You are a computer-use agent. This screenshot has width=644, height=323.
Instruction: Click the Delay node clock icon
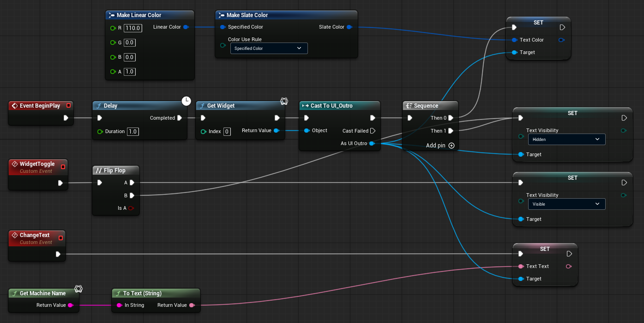point(187,101)
